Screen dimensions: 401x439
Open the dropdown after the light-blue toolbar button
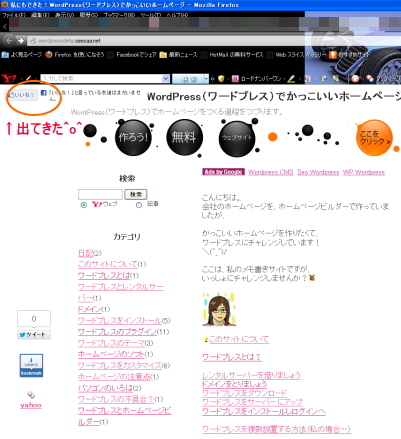(x=206, y=79)
